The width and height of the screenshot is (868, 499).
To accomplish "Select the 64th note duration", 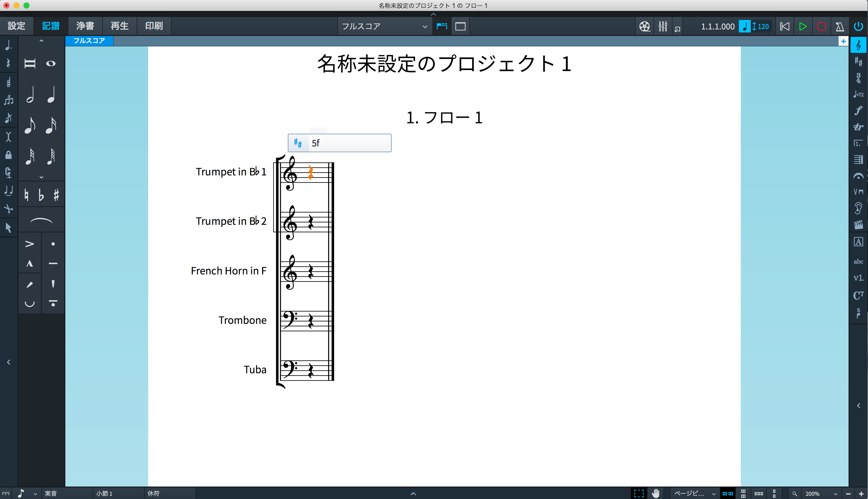I will [51, 156].
